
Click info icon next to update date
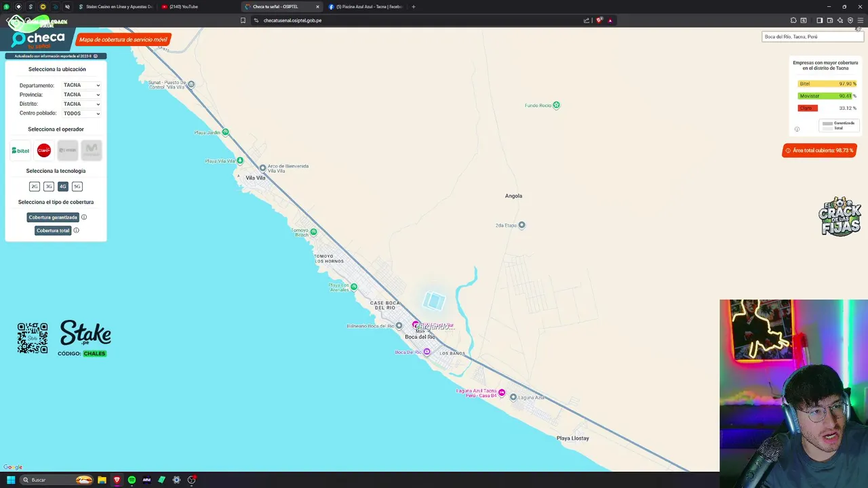(x=96, y=56)
